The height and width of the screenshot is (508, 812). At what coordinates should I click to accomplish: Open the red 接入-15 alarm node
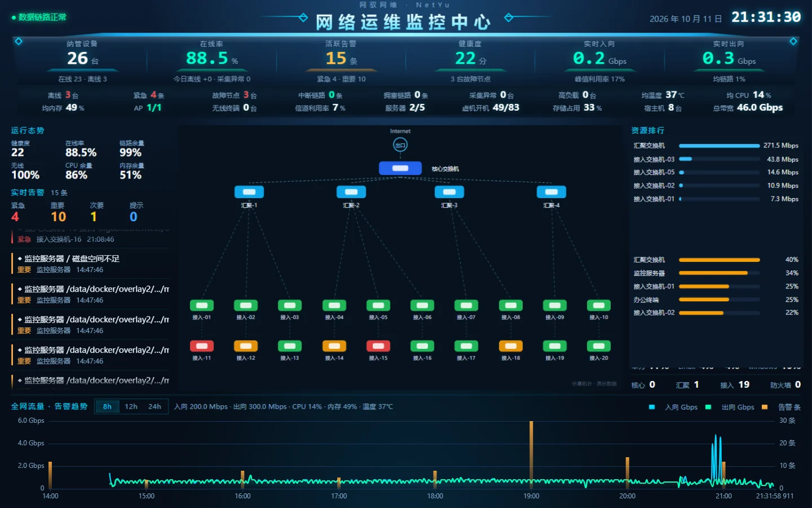click(378, 346)
